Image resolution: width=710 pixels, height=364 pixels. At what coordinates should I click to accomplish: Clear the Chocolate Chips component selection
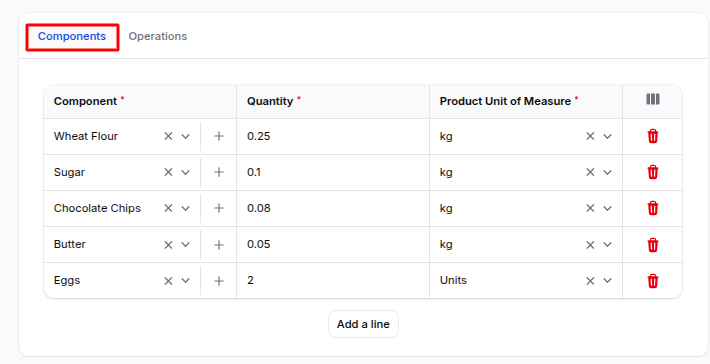pyautogui.click(x=168, y=208)
